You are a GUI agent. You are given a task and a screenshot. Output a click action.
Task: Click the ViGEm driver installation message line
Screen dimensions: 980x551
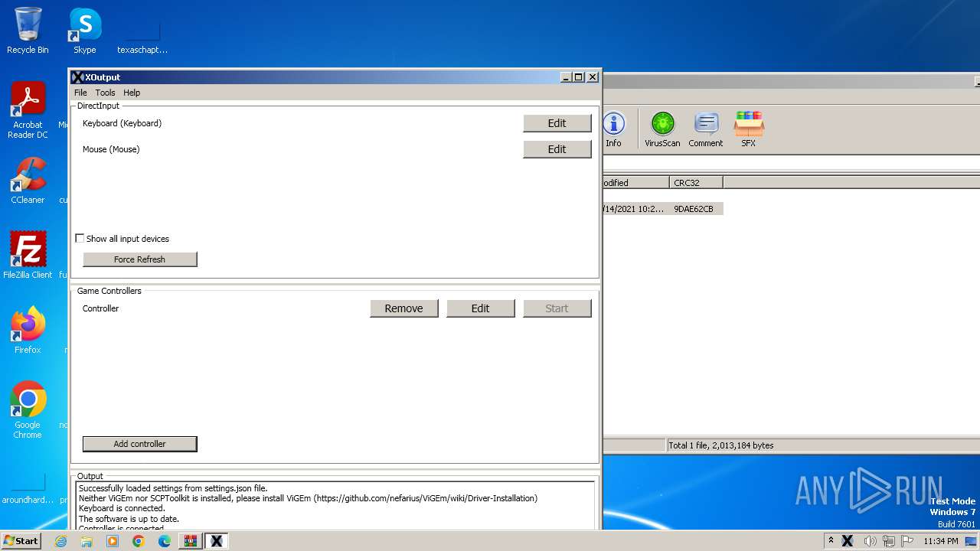pos(308,498)
